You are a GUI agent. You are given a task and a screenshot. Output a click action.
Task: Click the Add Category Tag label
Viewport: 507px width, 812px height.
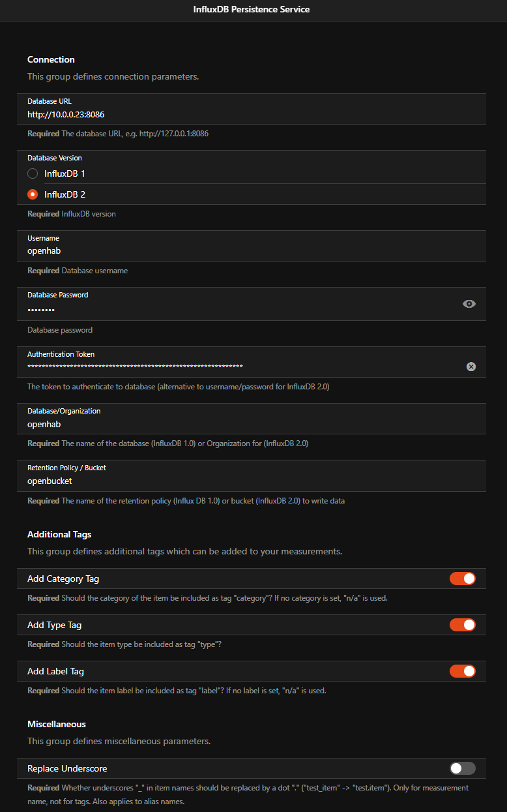pos(63,579)
